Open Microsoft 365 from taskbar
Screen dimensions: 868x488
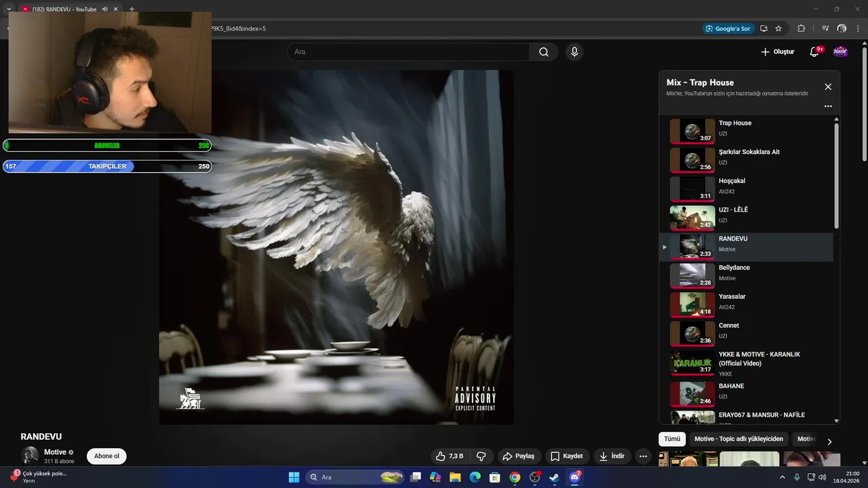coord(435,477)
